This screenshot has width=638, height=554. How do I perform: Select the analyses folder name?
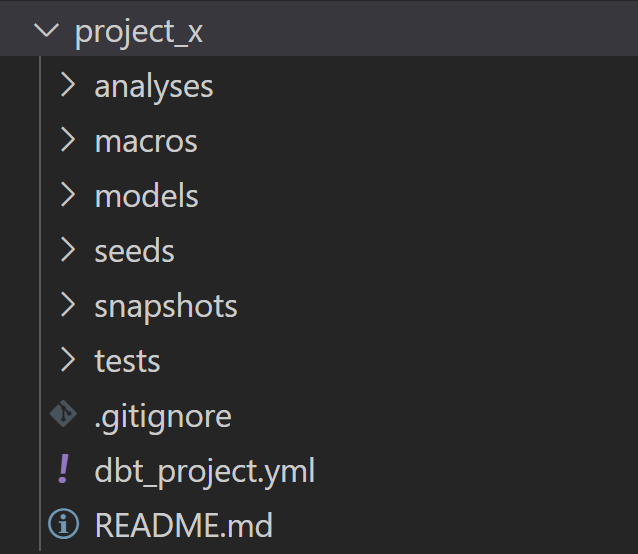(154, 88)
